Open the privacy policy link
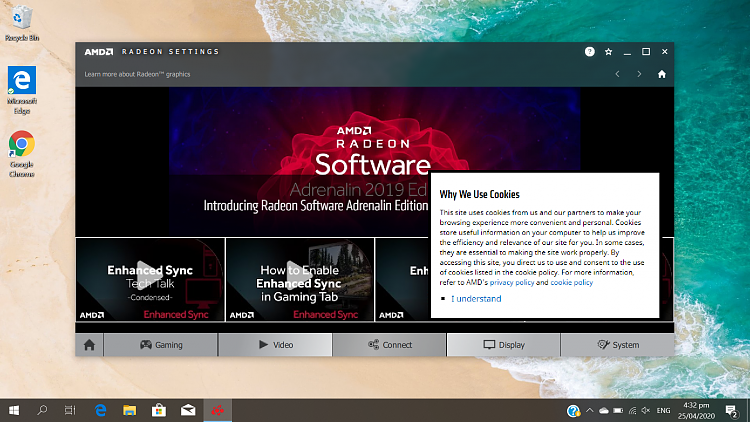This screenshot has height=422, width=750. click(x=511, y=282)
